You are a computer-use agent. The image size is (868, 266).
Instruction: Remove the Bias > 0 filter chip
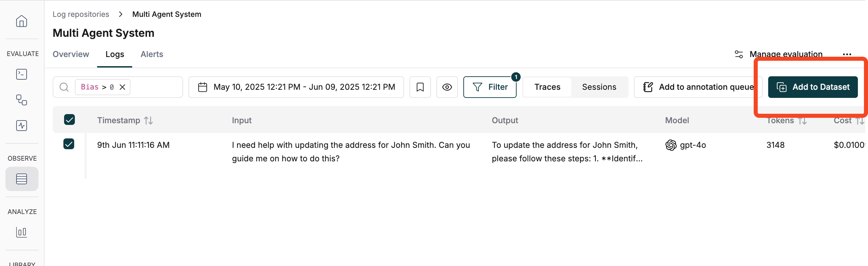pos(122,87)
